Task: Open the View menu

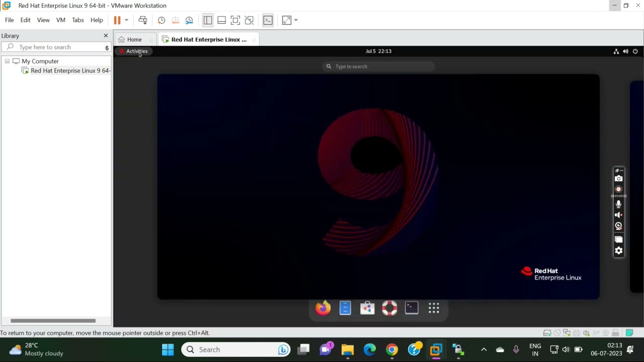Action: pos(43,20)
